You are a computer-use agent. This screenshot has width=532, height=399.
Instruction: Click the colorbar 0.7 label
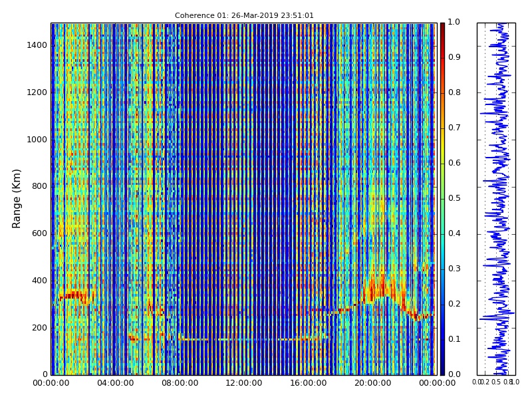(x=454, y=128)
